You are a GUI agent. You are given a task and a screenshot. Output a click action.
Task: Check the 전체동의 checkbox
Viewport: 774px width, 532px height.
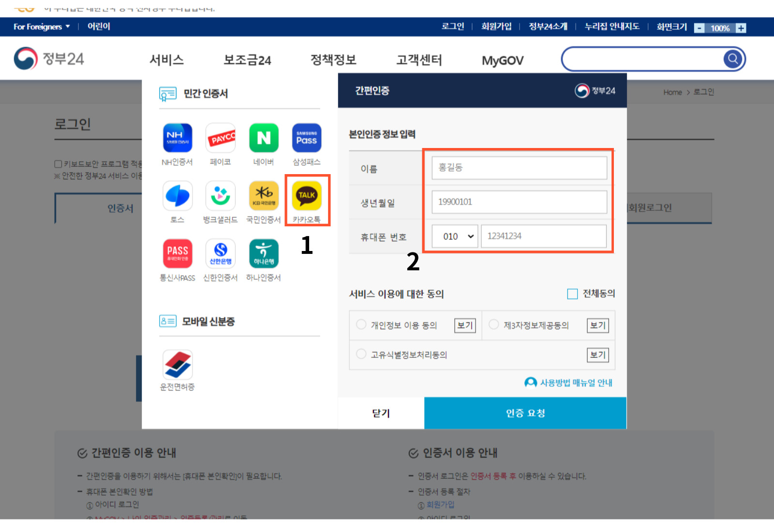572,294
